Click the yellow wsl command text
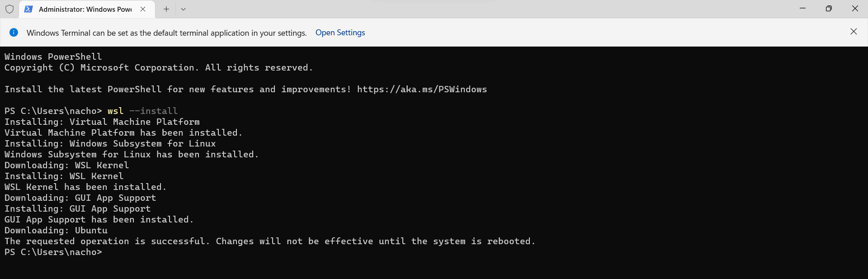Screen dimensions: 868x279 tap(115, 111)
